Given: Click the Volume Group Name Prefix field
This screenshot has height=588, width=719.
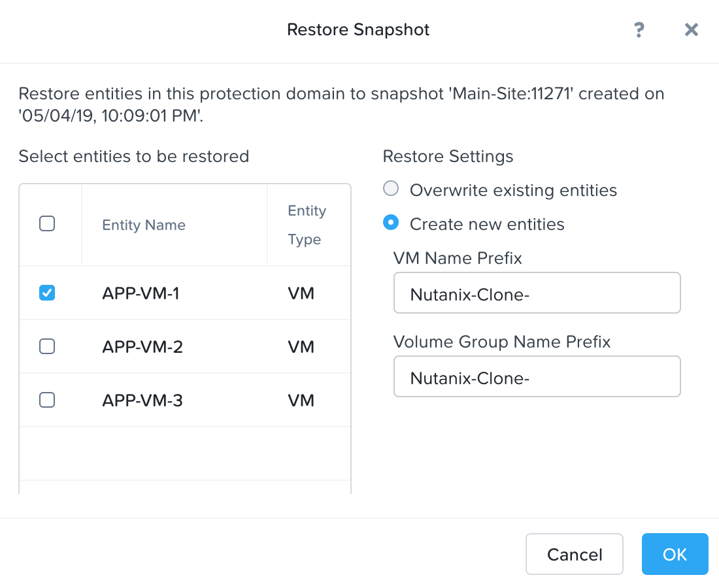Looking at the screenshot, I should (x=537, y=376).
